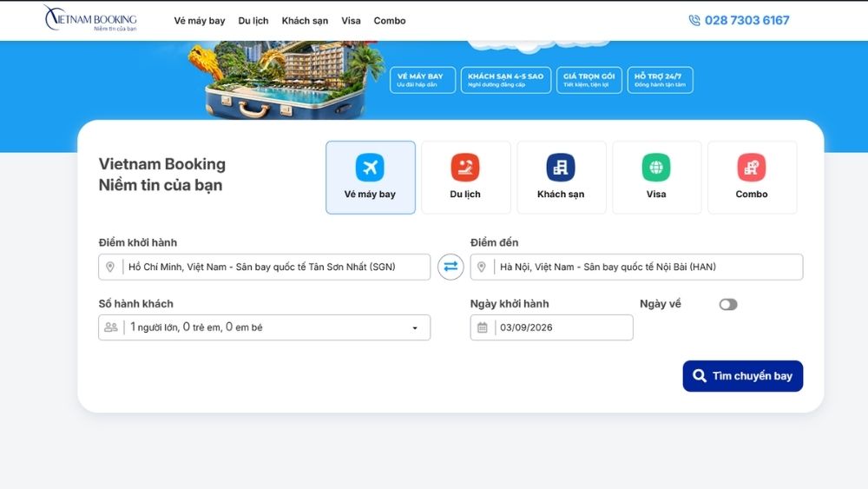This screenshot has height=489, width=868.
Task: Select the Visa globe tab
Action: tap(656, 177)
